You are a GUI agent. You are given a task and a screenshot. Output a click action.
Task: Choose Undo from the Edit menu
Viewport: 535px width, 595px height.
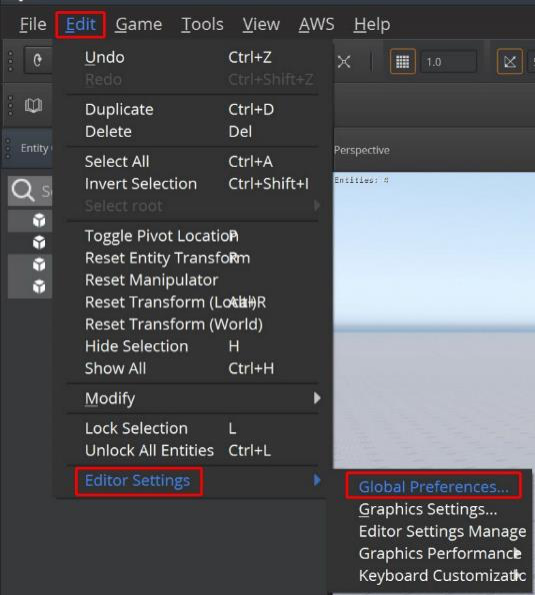(194, 58)
